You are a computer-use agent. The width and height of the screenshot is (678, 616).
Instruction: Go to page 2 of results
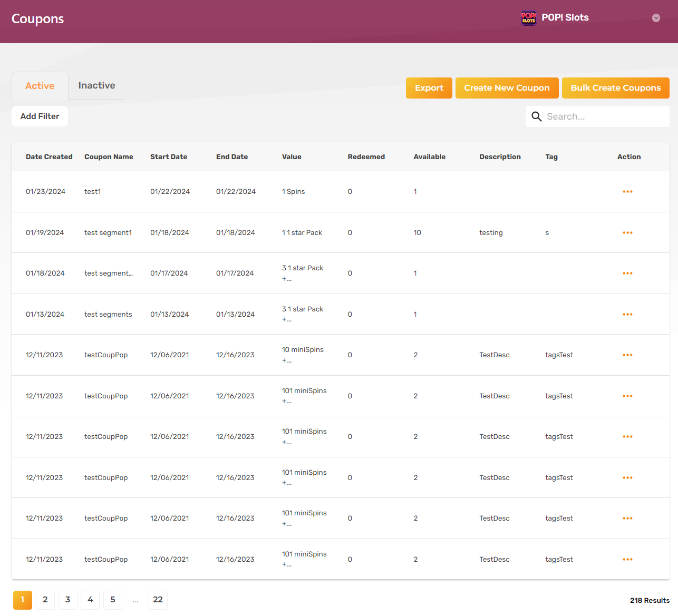[x=45, y=600]
